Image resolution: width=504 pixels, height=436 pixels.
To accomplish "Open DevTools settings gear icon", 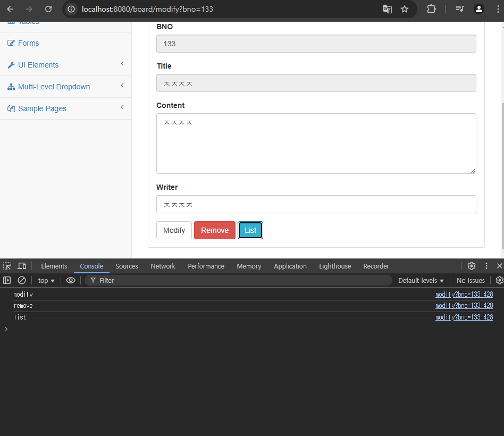I will tap(472, 266).
